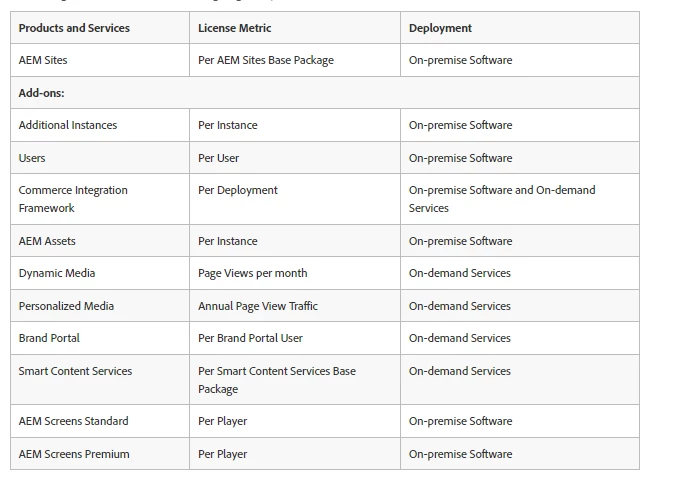This screenshot has width=691, height=481.
Task: Click the Deployment column header
Action: click(520, 28)
